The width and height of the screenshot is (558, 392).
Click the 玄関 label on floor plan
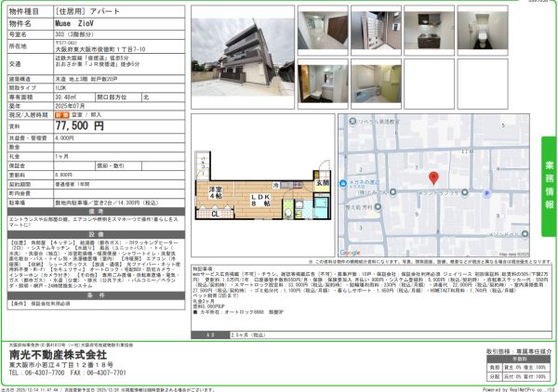click(x=323, y=183)
